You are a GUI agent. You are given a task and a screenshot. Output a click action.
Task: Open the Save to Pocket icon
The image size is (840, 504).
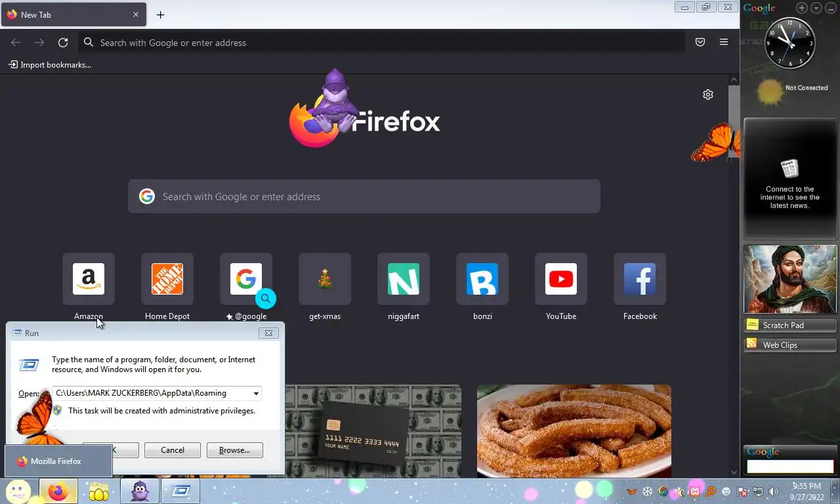click(700, 43)
